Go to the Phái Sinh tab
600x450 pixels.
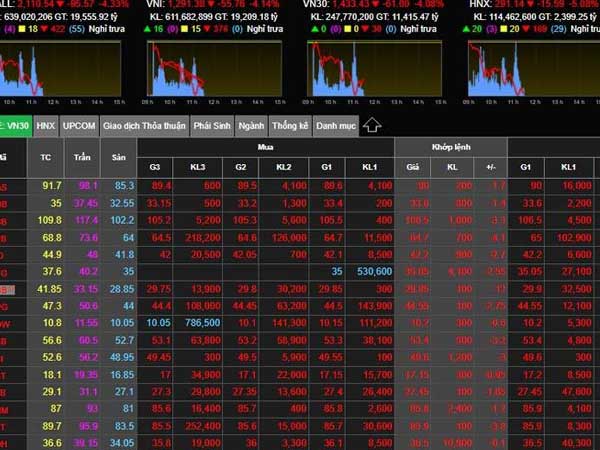tap(212, 126)
